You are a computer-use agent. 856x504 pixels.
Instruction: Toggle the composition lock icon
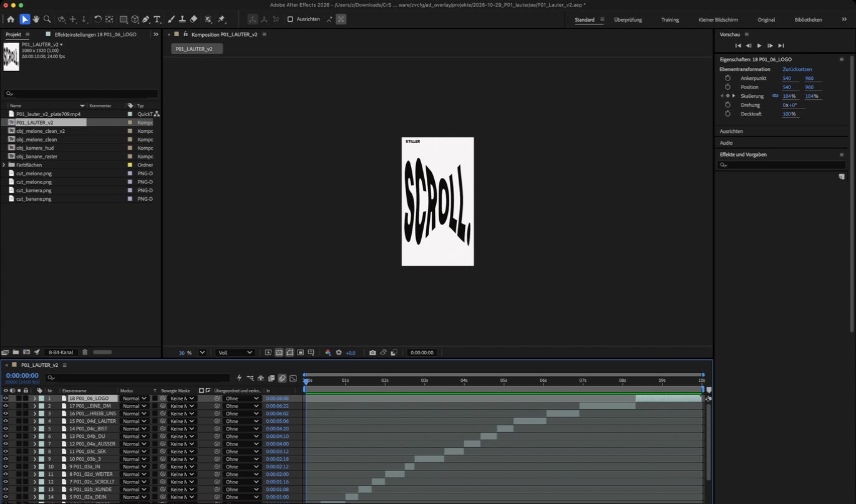(185, 34)
